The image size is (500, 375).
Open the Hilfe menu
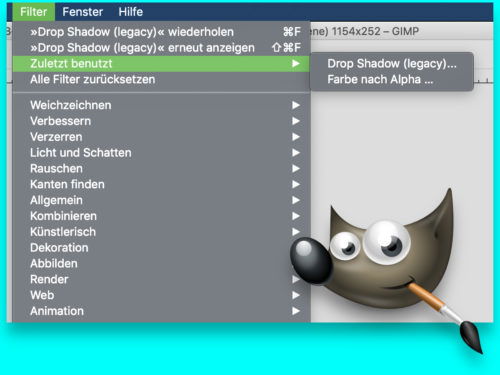point(131,12)
